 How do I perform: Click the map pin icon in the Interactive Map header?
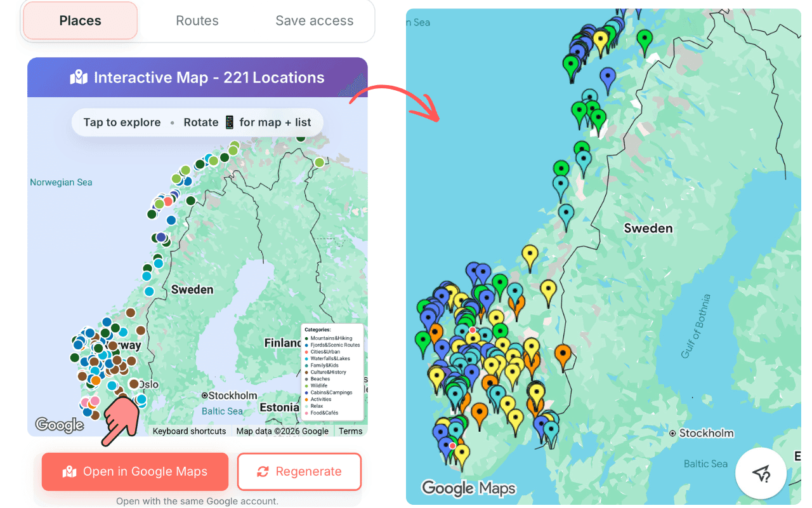[x=80, y=76]
